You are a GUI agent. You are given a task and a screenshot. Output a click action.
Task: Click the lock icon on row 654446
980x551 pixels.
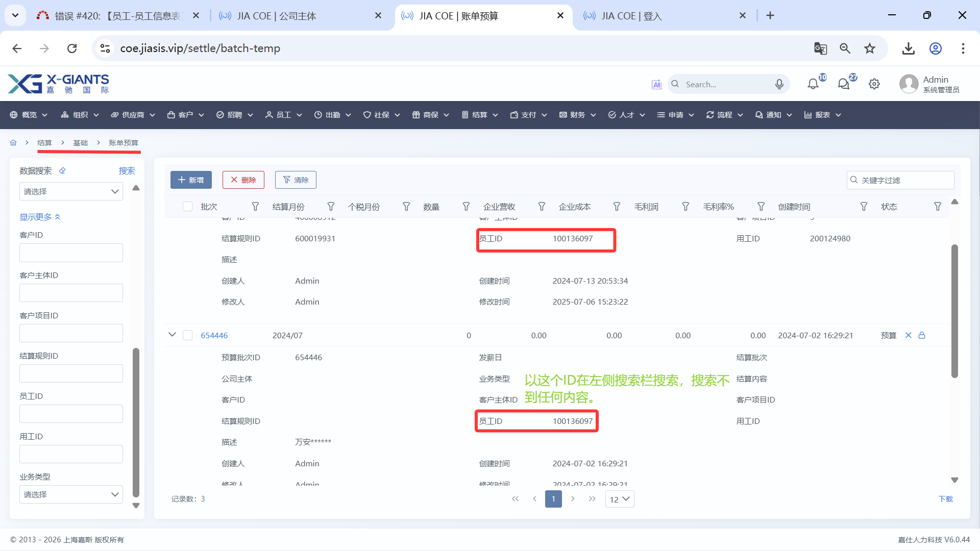[x=922, y=335]
